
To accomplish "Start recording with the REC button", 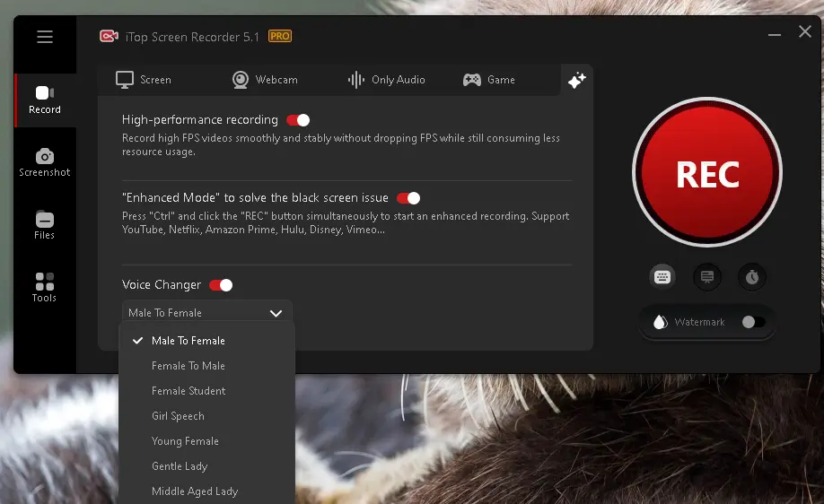I will click(707, 174).
